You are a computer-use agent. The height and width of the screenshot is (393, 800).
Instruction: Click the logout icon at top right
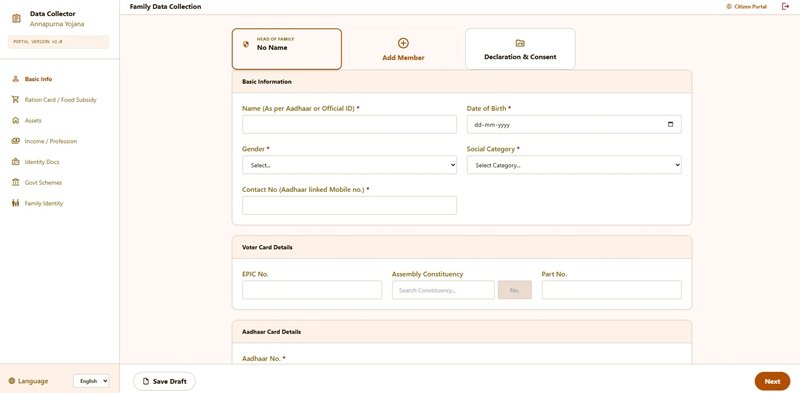pyautogui.click(x=785, y=7)
